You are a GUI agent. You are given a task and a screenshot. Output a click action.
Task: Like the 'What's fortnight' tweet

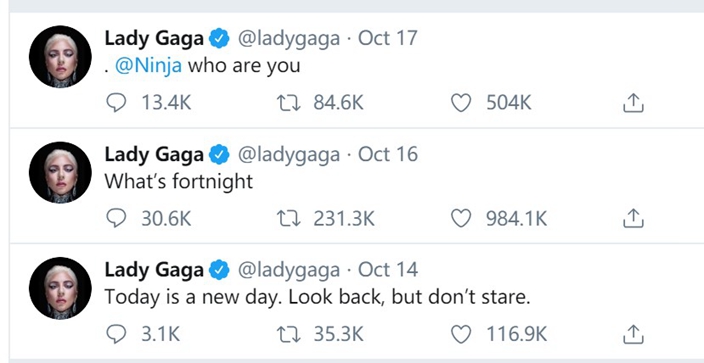coord(461,219)
